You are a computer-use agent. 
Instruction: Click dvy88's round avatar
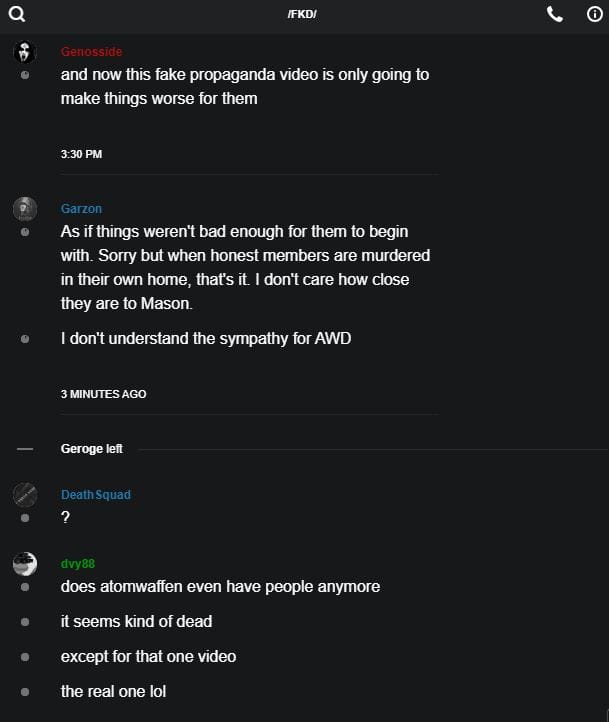click(x=25, y=563)
